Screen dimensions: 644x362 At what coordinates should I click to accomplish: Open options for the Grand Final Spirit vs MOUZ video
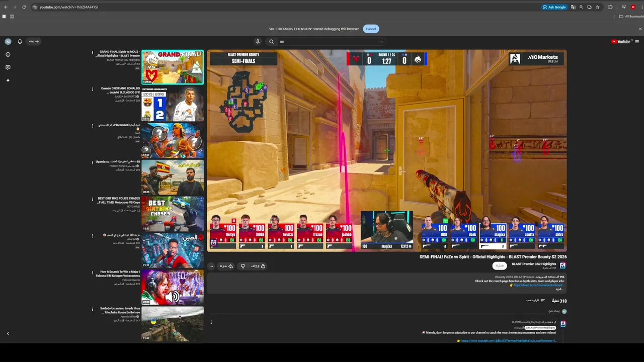coord(92,52)
